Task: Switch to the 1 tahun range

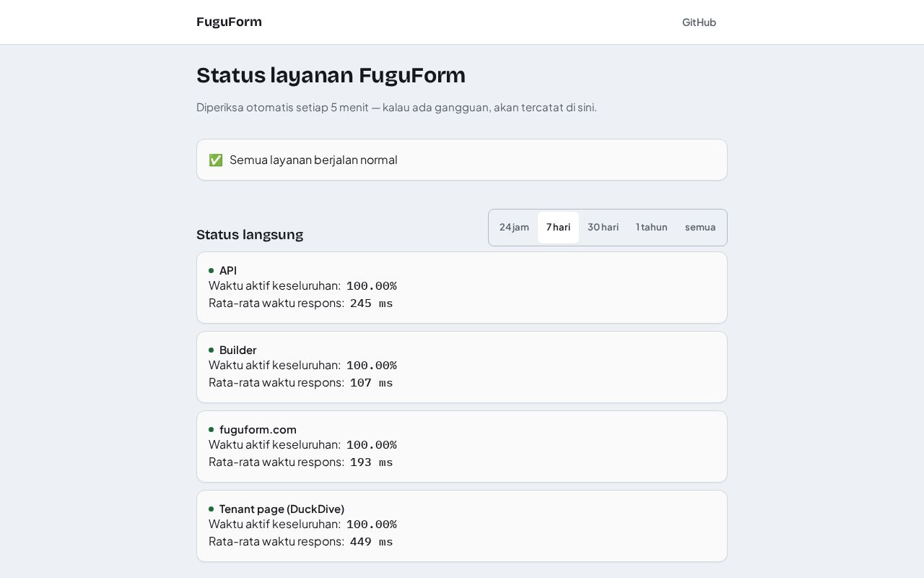Action: pyautogui.click(x=652, y=227)
